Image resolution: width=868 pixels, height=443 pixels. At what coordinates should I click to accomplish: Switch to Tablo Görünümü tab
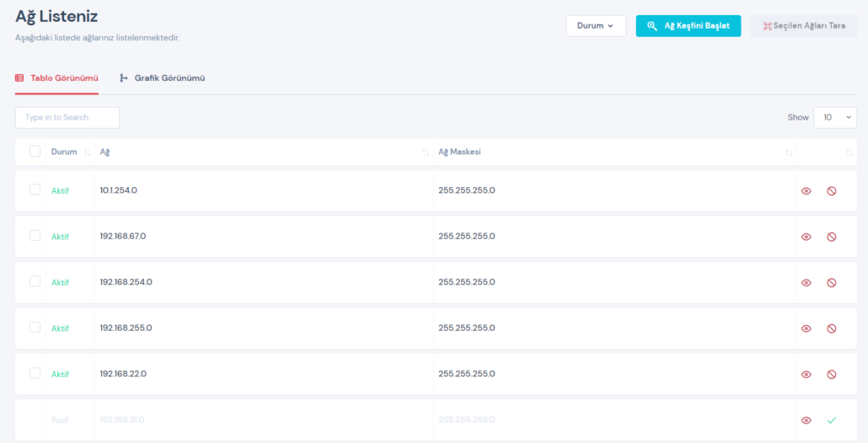pos(56,78)
